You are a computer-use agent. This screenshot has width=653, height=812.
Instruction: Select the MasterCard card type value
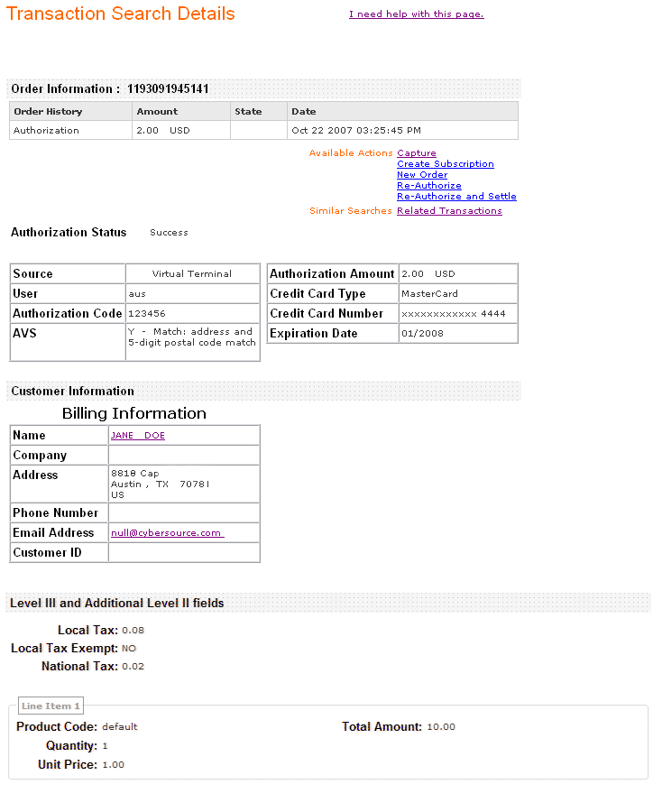click(430, 293)
